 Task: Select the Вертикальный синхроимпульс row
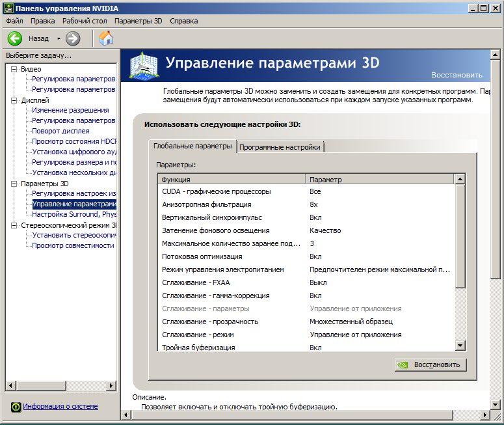click(306, 217)
